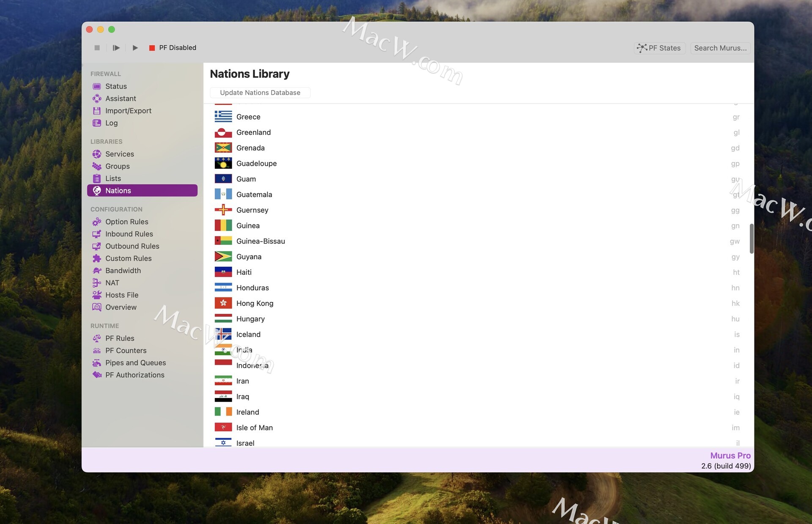This screenshot has width=812, height=524.
Task: Open the Log sidebar item
Action: coord(111,123)
